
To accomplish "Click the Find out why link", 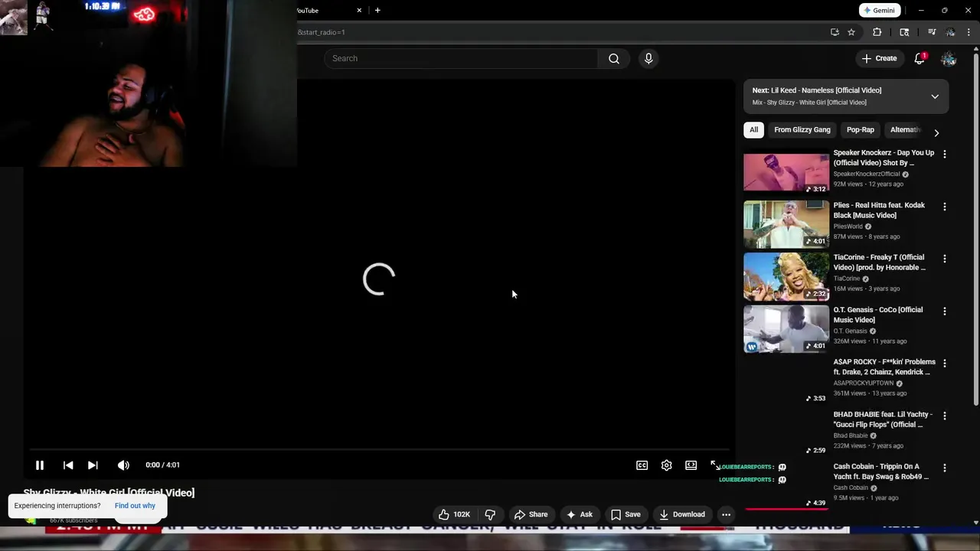I will click(135, 505).
